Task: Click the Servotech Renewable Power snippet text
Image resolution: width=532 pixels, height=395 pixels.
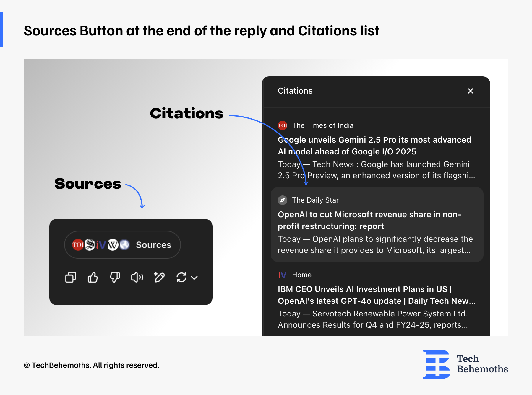Action: point(373,319)
